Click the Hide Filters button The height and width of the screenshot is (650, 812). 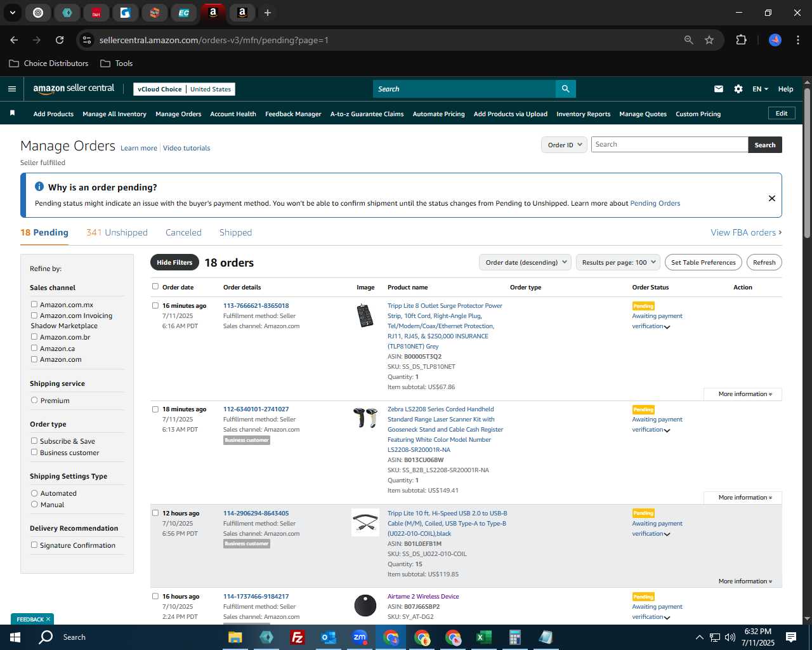pos(174,262)
